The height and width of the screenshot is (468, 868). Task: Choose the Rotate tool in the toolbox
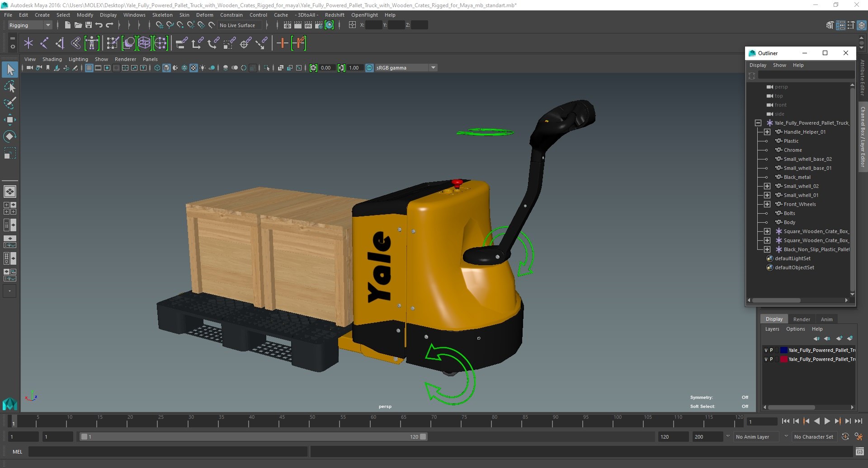pos(10,136)
